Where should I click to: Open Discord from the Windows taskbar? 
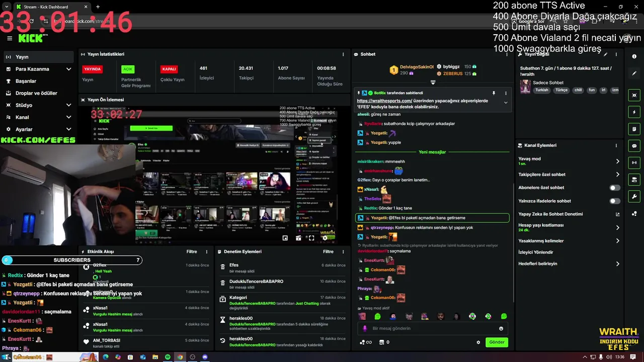point(205,357)
